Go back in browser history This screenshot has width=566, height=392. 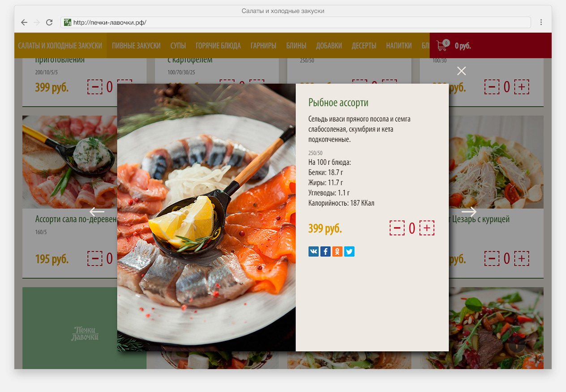pos(24,22)
